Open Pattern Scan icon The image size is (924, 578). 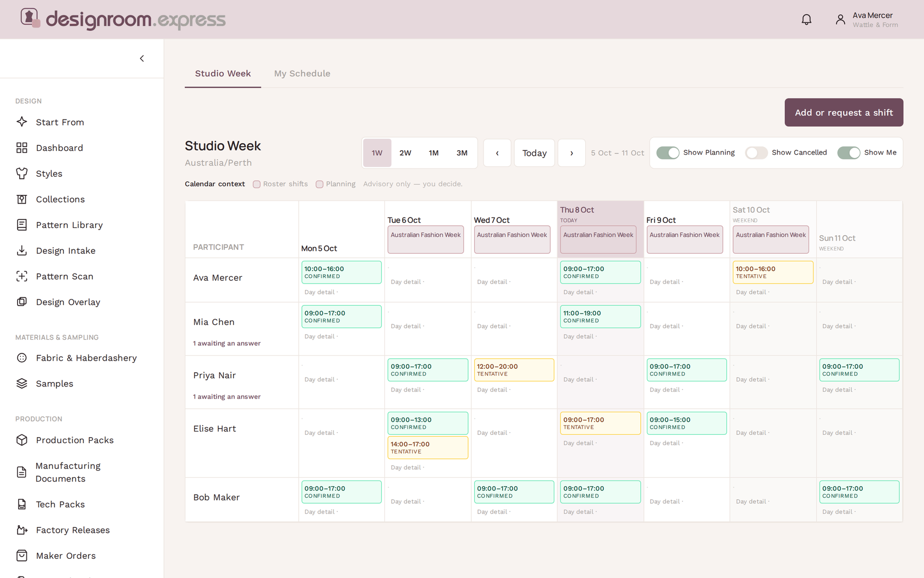pyautogui.click(x=22, y=276)
